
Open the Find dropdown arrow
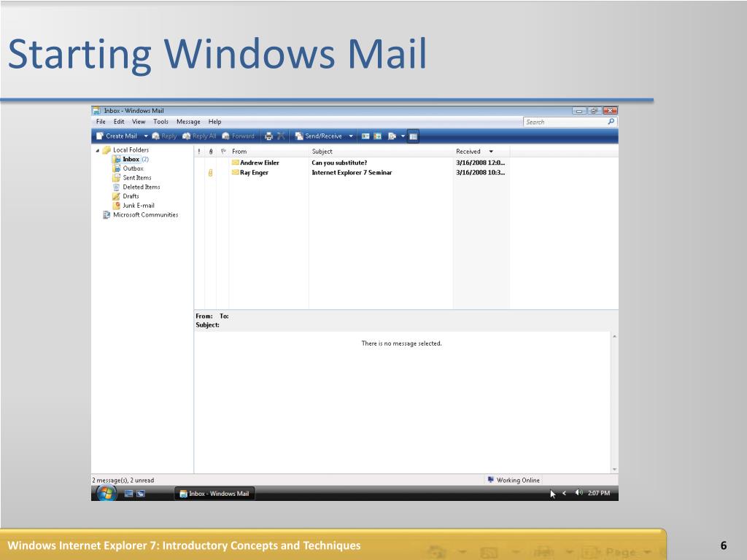click(403, 136)
